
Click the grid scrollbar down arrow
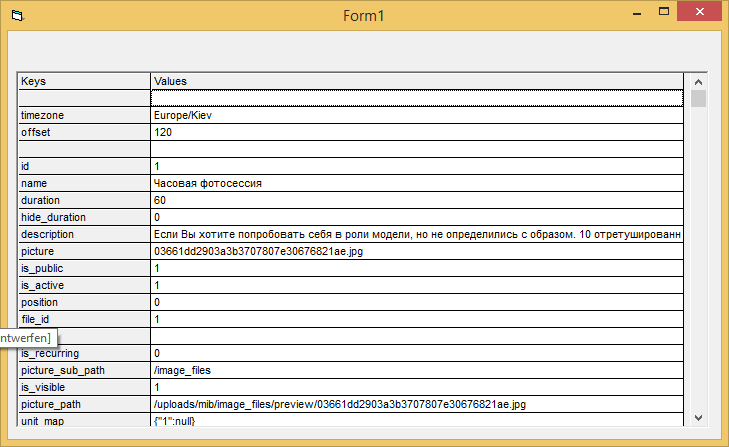698,416
